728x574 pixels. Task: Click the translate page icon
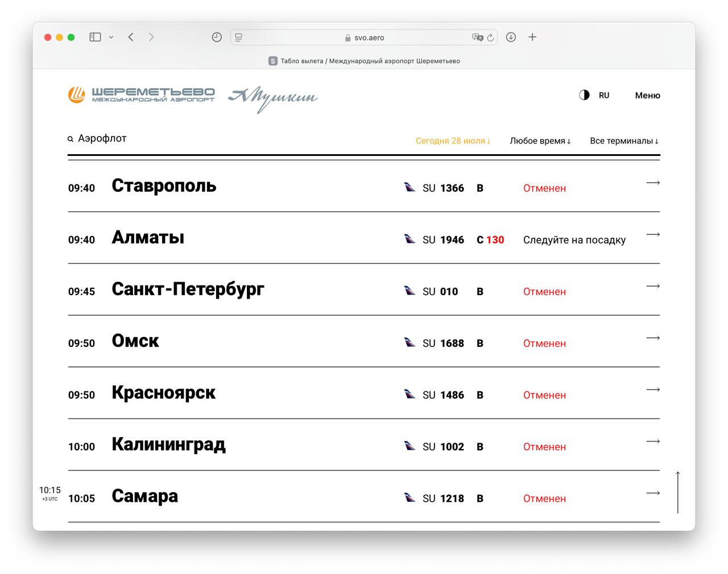tap(477, 38)
